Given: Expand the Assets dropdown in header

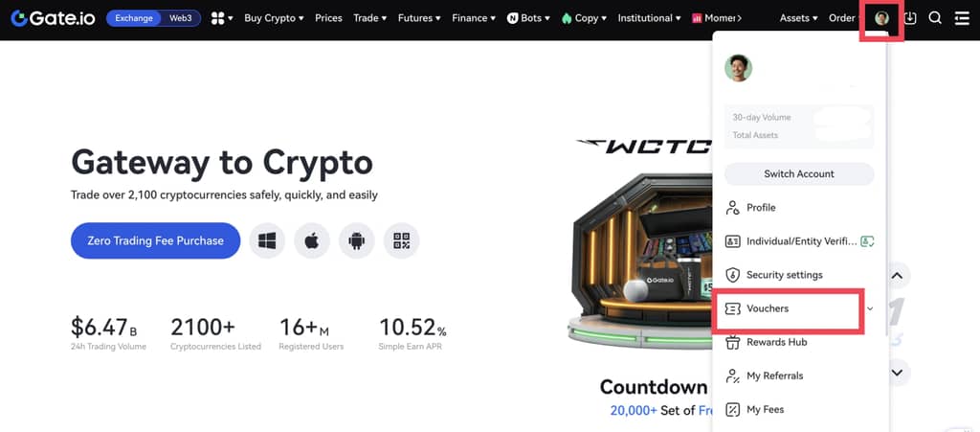Looking at the screenshot, I should [x=799, y=18].
